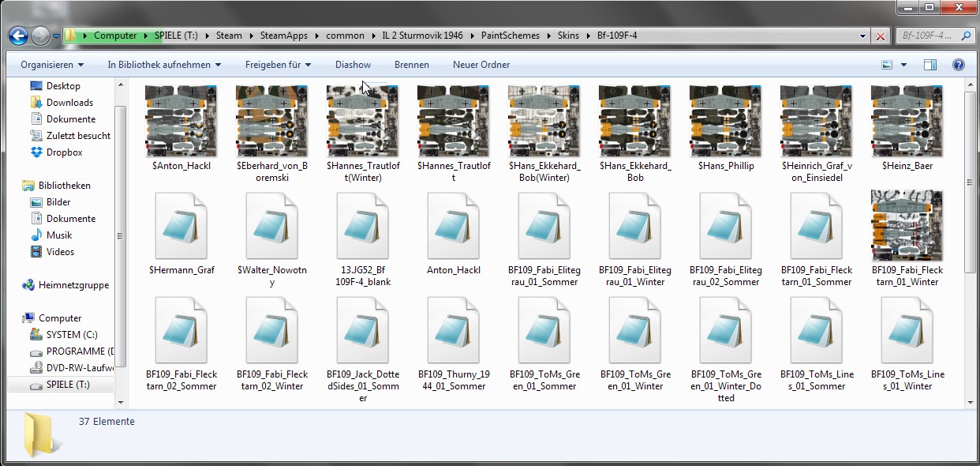This screenshot has height=466, width=980.
Task: Click the Computer breadcrumb in address bar
Action: click(115, 36)
